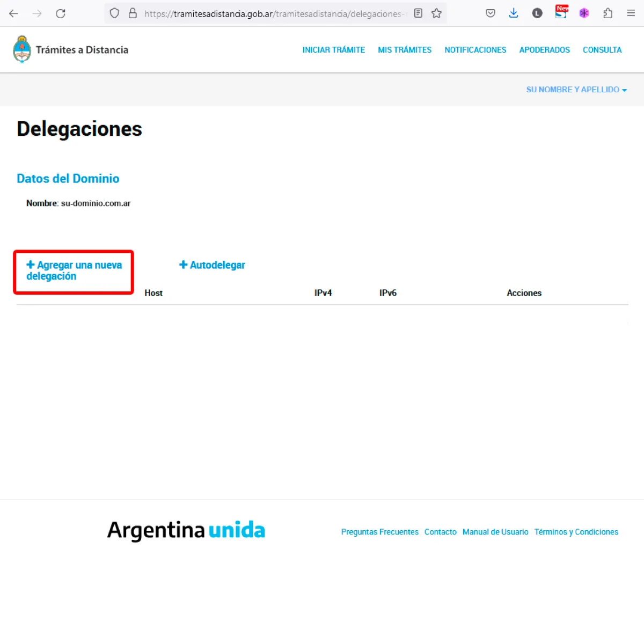
Task: Click the domain name su-dominio.com.ar text
Action: (96, 203)
